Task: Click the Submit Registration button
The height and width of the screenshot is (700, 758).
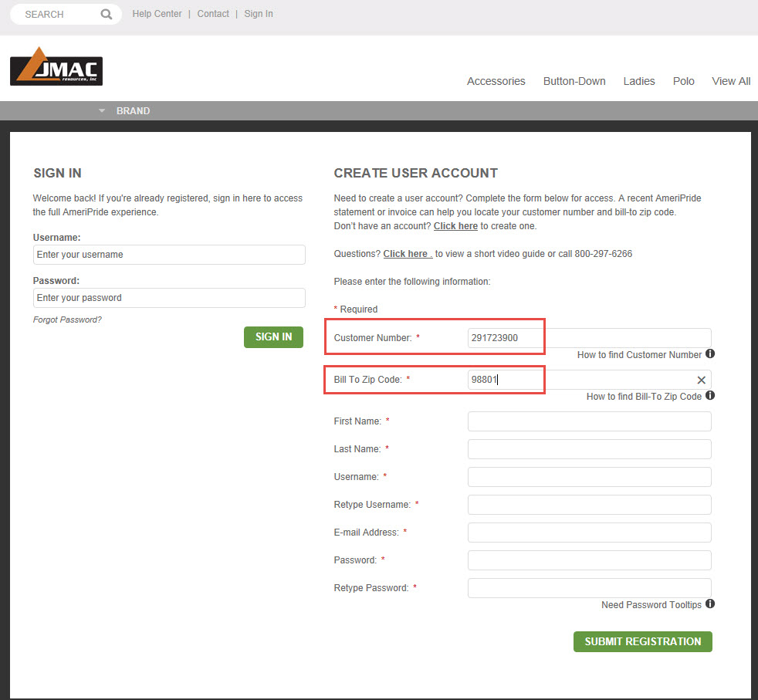Action: tap(642, 641)
